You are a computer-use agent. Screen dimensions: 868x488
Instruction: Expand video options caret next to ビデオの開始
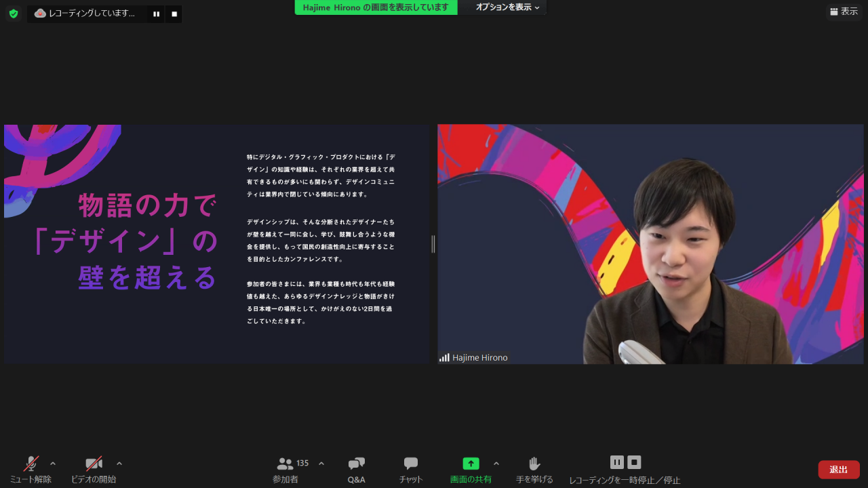[x=119, y=464]
